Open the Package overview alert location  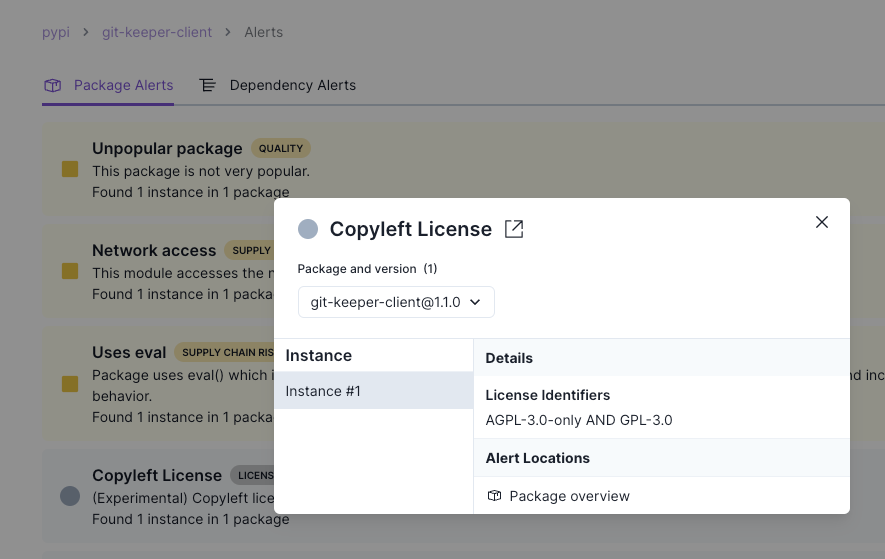coord(569,496)
